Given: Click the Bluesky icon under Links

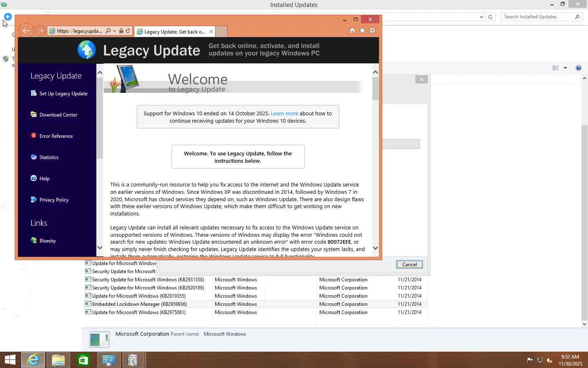Looking at the screenshot, I should coord(33,240).
